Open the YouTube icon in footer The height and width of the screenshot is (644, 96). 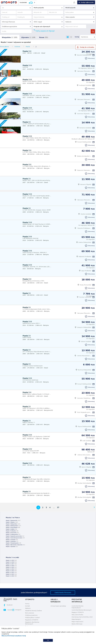[x=5, y=610]
